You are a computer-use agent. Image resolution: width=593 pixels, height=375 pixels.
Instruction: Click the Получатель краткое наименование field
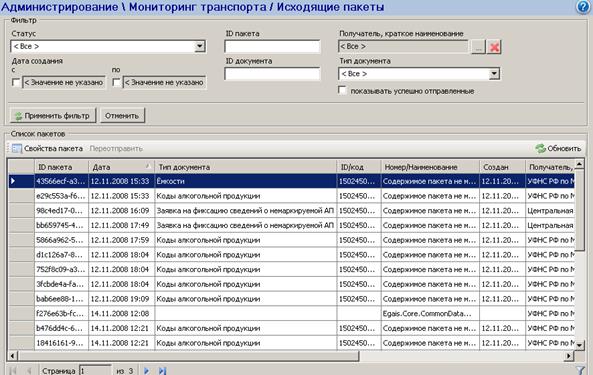tap(403, 46)
